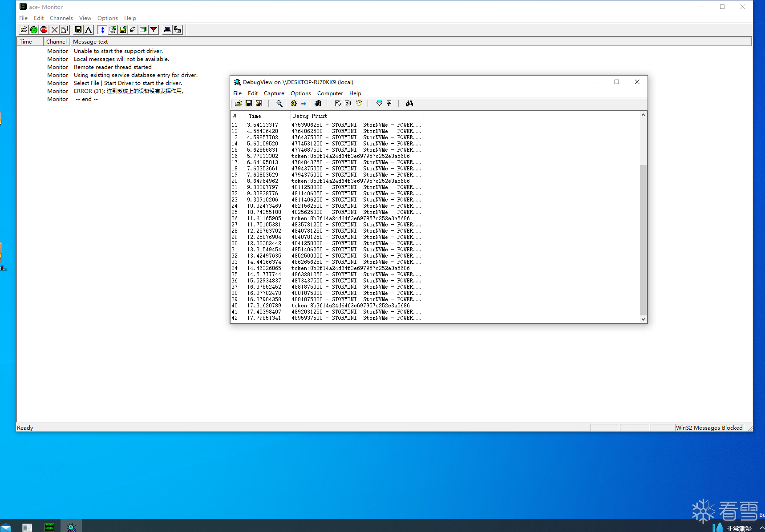This screenshot has height=532, width=765.
Task: Click the font 'A' icon
Action: (x=89, y=30)
